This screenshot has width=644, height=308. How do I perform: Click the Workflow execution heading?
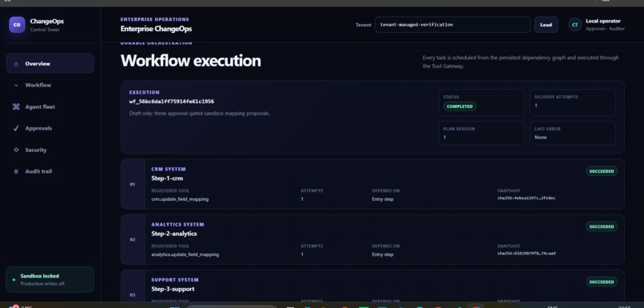pos(191,61)
